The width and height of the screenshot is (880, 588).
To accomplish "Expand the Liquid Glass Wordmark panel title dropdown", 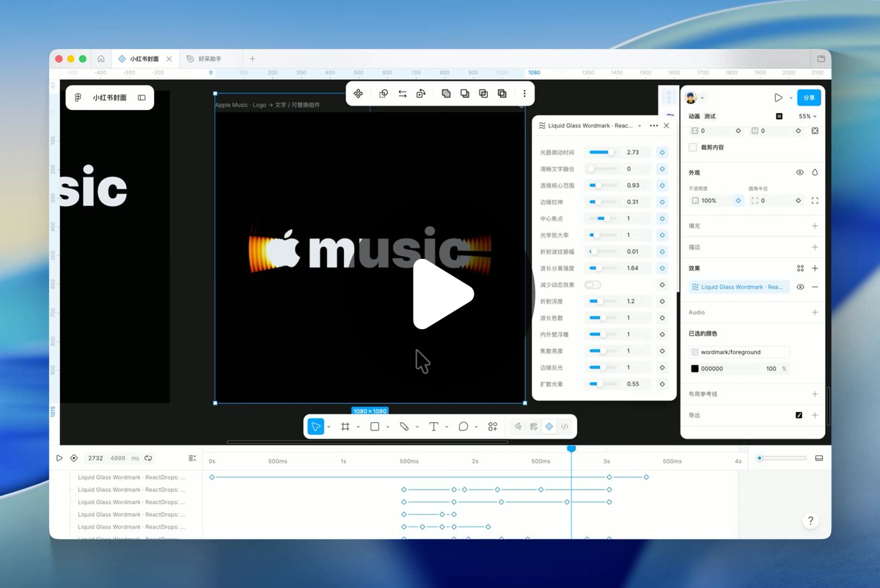I will 639,126.
